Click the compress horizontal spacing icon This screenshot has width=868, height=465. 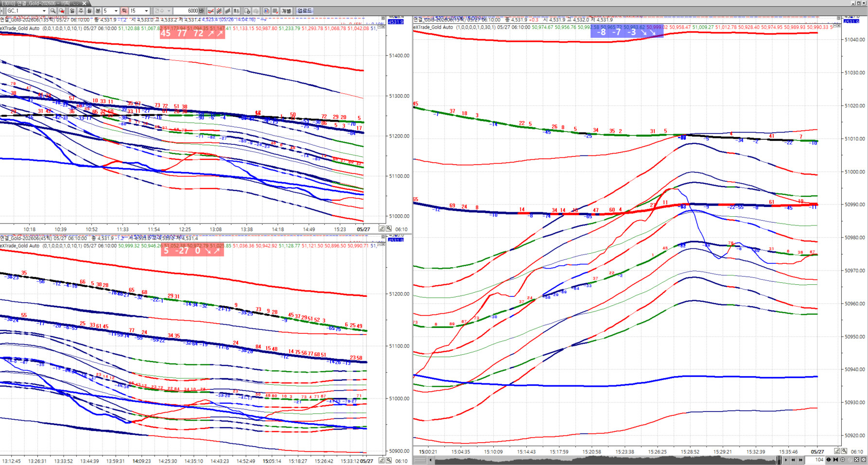pos(835,460)
